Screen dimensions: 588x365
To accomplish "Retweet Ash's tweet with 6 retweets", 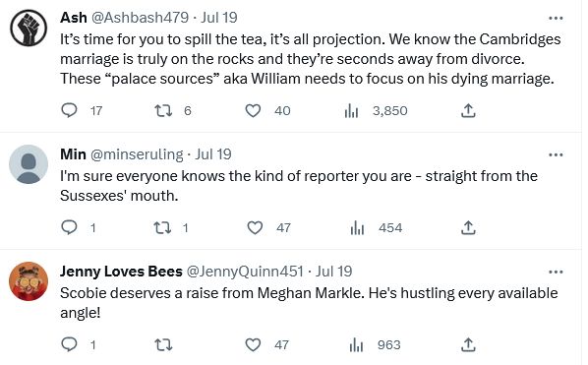I will point(163,110).
